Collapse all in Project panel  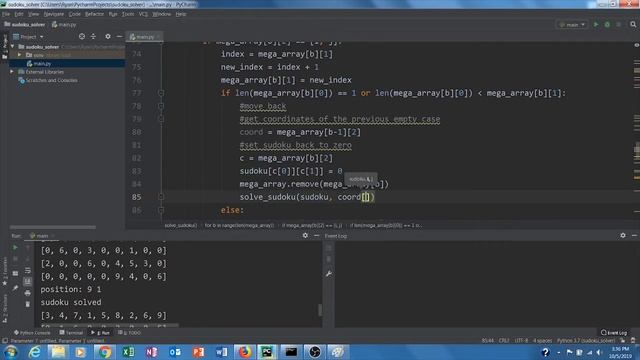(x=93, y=36)
